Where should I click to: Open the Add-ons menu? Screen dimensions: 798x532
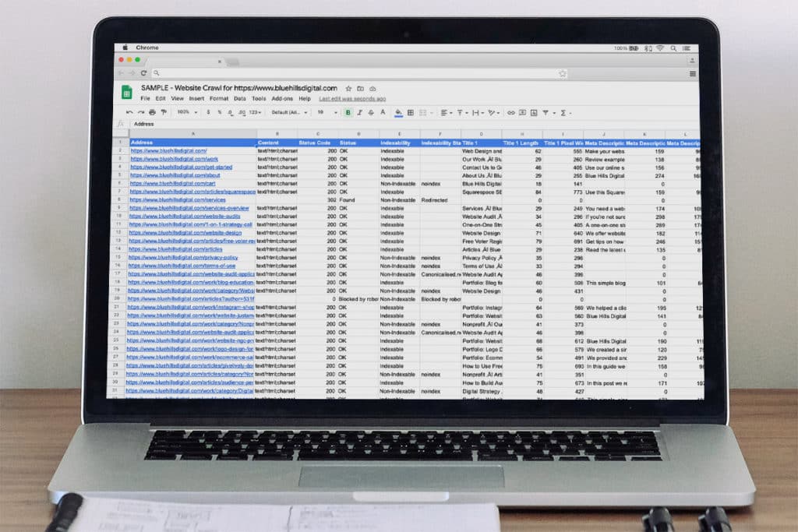tap(282, 99)
